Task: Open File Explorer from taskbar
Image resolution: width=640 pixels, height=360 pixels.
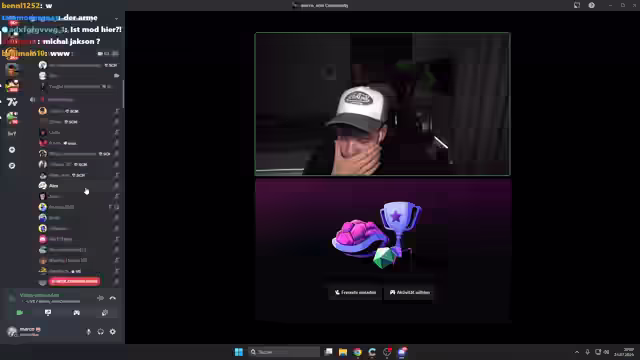Action: coord(343,352)
